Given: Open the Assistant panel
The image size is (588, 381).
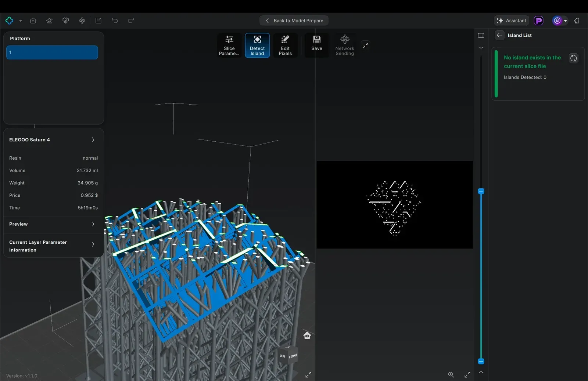Looking at the screenshot, I should 512,21.
